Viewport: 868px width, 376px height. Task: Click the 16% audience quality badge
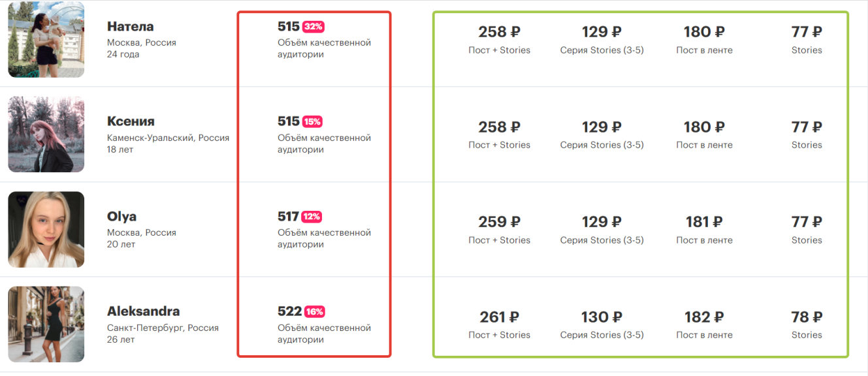(314, 311)
